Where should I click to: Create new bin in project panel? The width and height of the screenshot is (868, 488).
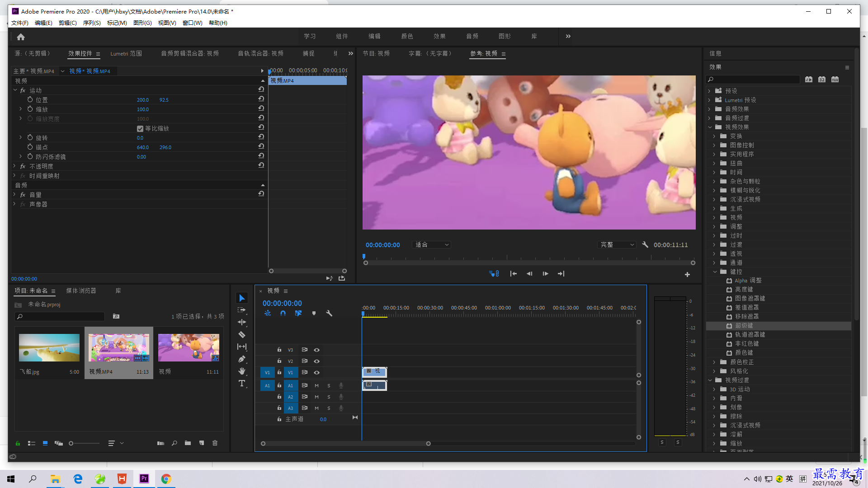tap(188, 443)
